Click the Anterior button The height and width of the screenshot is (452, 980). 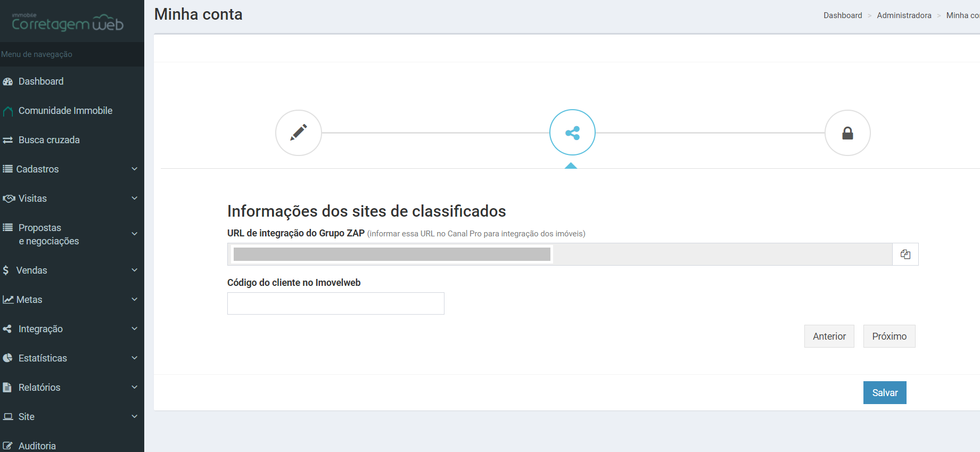[x=829, y=336]
